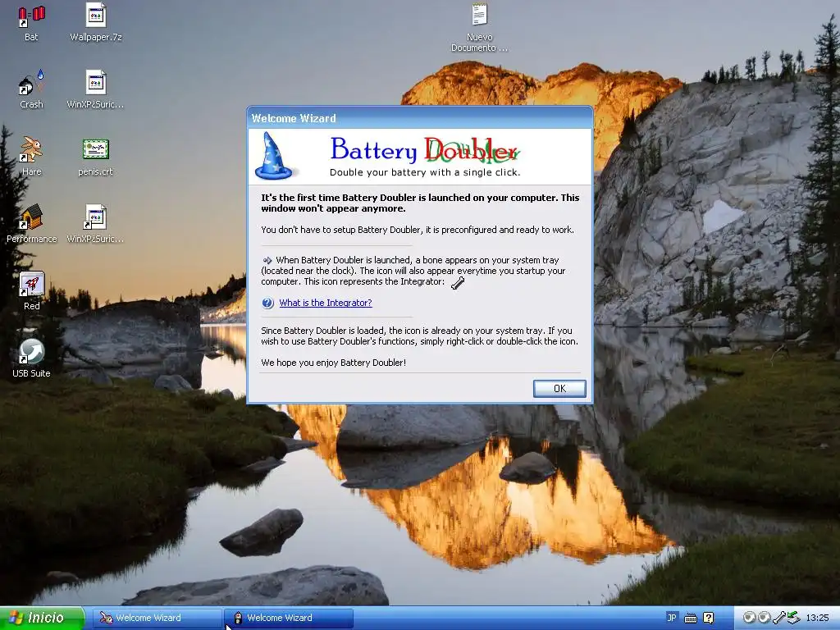This screenshot has width=840, height=630.
Task: Open the Inicio start button
Action: (42, 618)
